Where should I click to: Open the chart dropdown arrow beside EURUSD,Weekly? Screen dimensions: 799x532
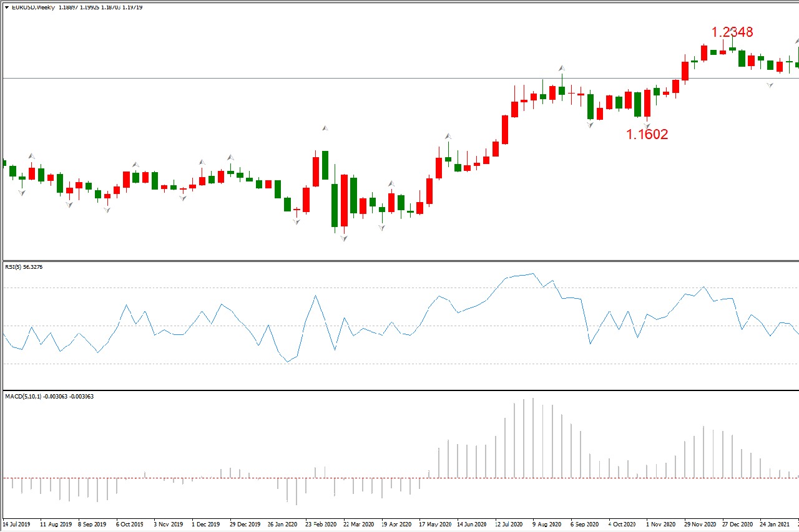[x=6, y=7]
